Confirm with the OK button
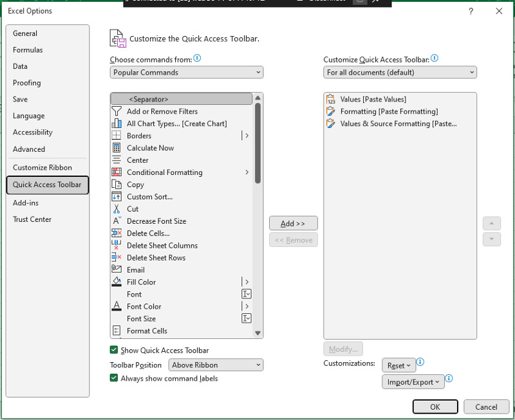515x420 pixels. click(x=435, y=407)
